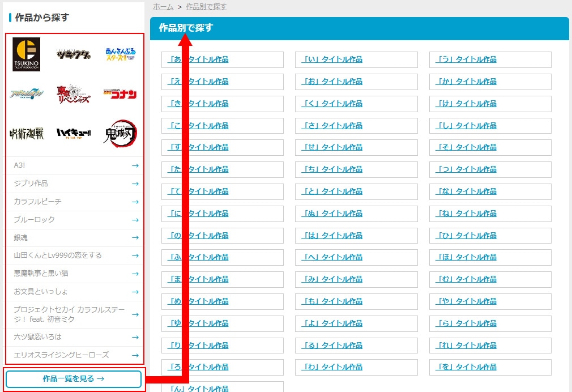
Task: Open the A3! sidebar entry
Action: pyautogui.click(x=75, y=165)
